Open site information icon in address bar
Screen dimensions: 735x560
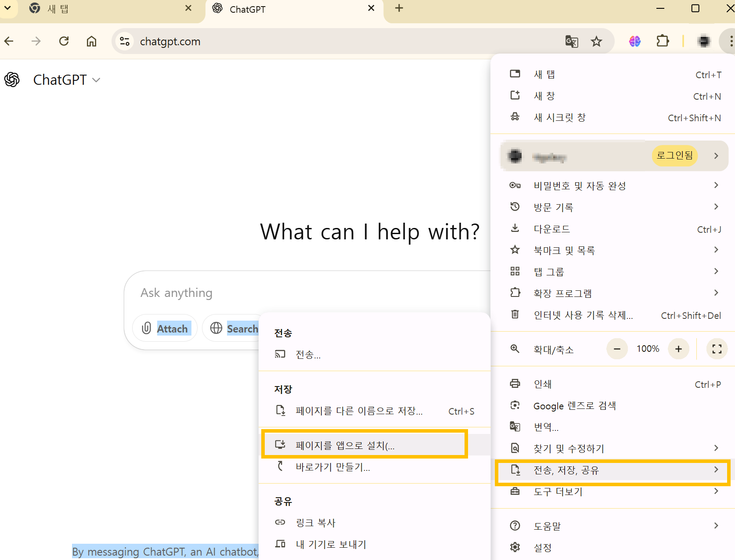pyautogui.click(x=125, y=41)
